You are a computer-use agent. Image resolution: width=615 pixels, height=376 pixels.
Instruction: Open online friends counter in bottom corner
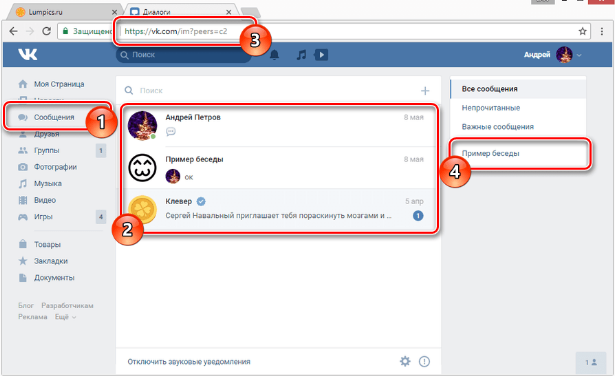[591, 362]
